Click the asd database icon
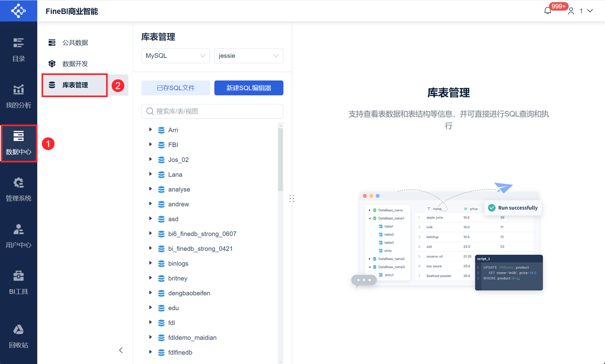 (x=161, y=219)
